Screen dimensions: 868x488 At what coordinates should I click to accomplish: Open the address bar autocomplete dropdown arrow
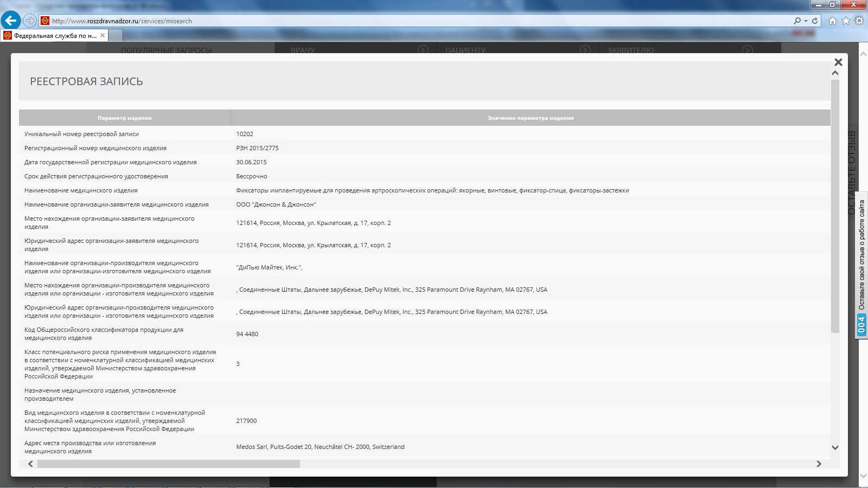[806, 21]
